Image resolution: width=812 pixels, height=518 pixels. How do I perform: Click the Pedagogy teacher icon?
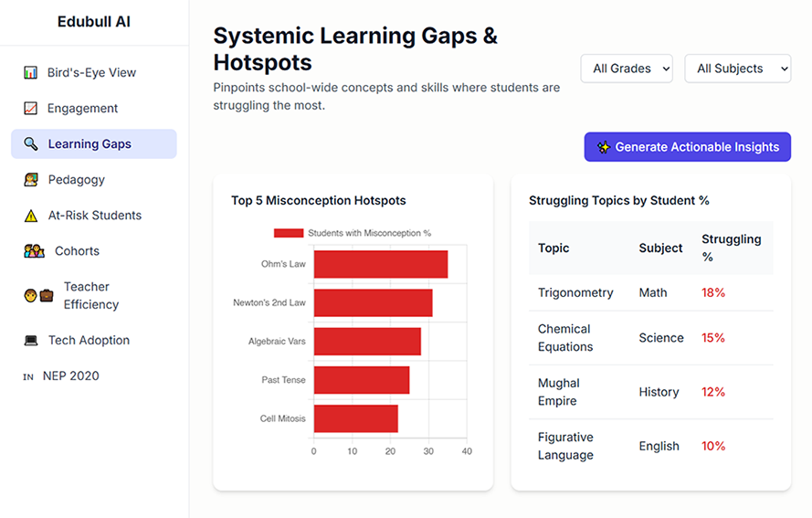click(31, 180)
